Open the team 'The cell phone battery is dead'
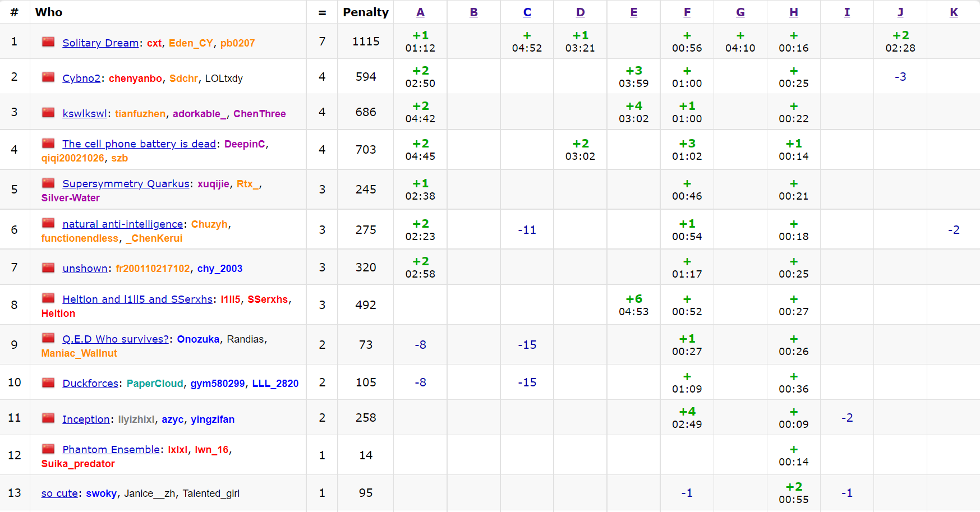This screenshot has height=512, width=980. click(139, 144)
